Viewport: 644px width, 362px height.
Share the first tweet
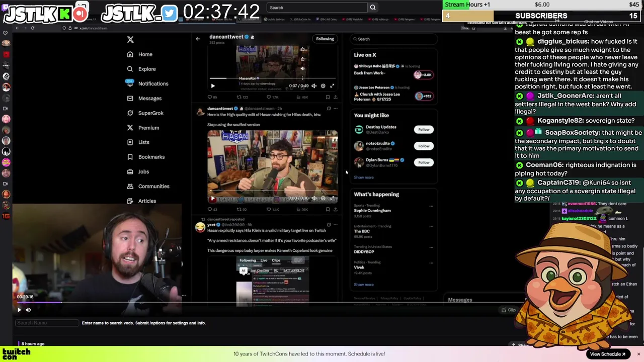[x=335, y=97]
